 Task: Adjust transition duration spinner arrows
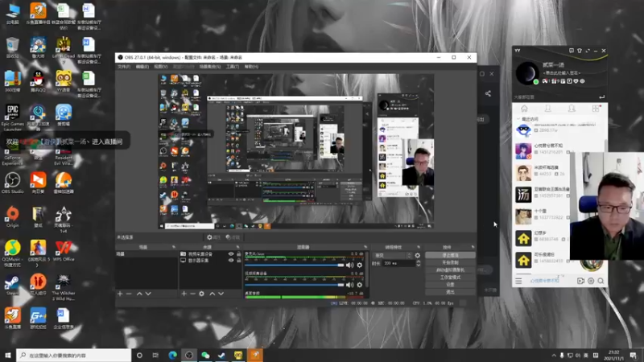(x=418, y=264)
